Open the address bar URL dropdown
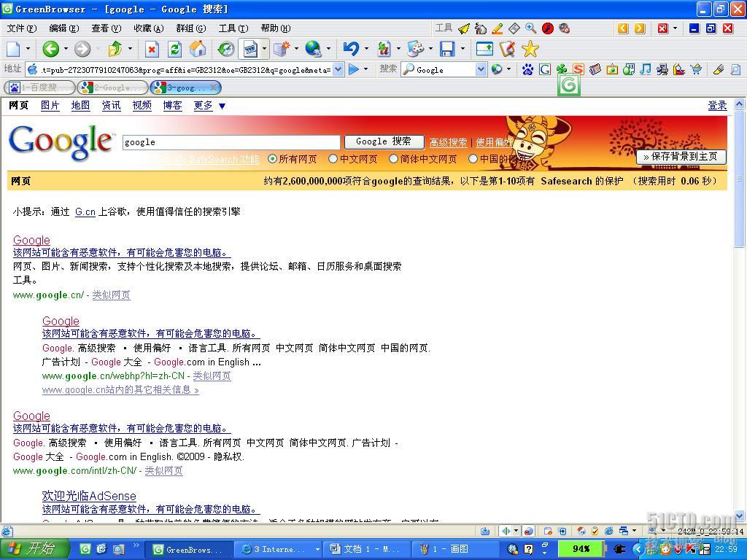Screen dimensions: 747x560 (338, 69)
